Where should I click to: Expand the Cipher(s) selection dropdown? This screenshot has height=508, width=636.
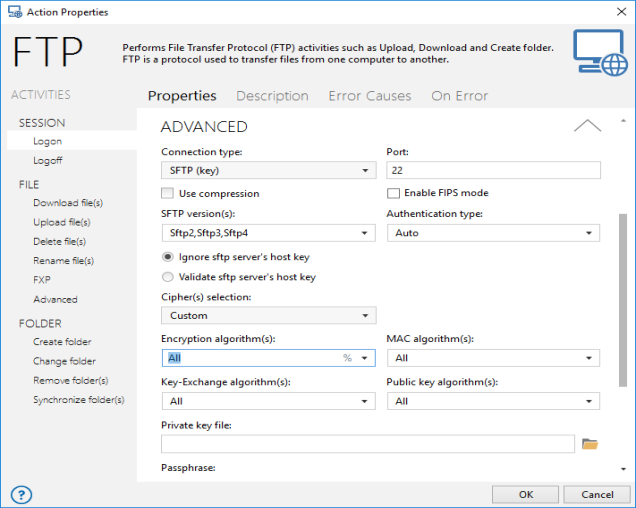pyautogui.click(x=267, y=316)
